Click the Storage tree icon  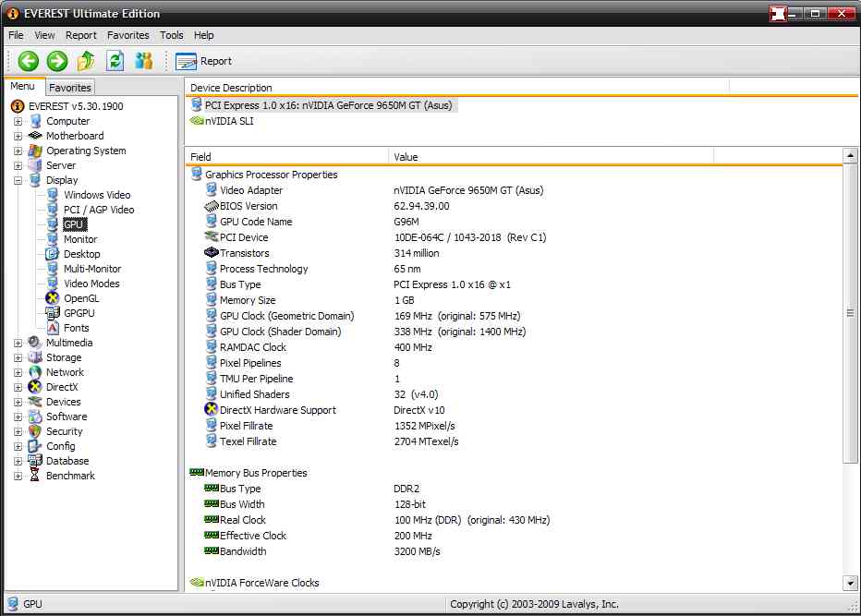[x=35, y=357]
